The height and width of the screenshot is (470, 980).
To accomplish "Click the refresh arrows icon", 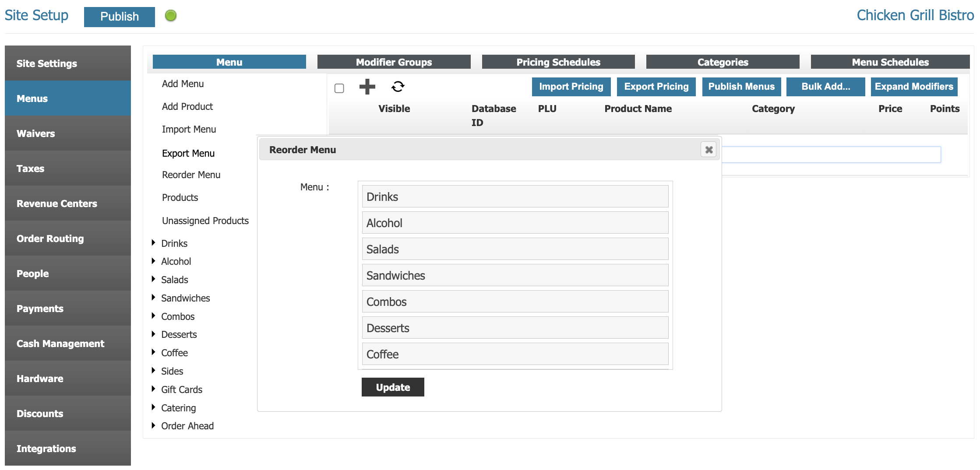I will (398, 87).
